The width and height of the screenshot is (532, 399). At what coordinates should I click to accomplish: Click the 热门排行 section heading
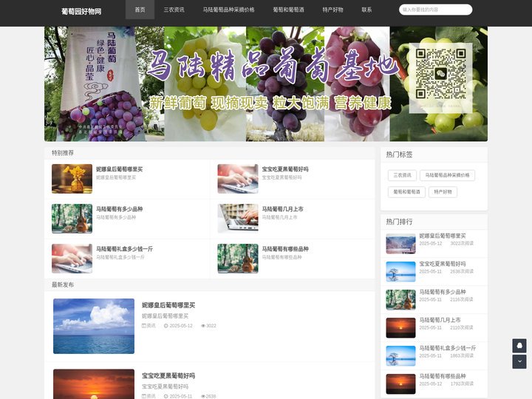click(x=399, y=222)
